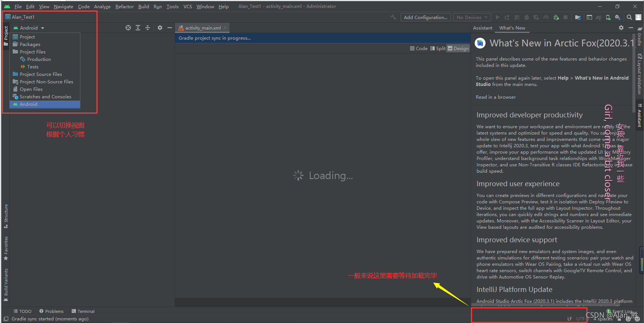Open the File menu
Image resolution: width=644 pixels, height=323 pixels.
pos(18,6)
